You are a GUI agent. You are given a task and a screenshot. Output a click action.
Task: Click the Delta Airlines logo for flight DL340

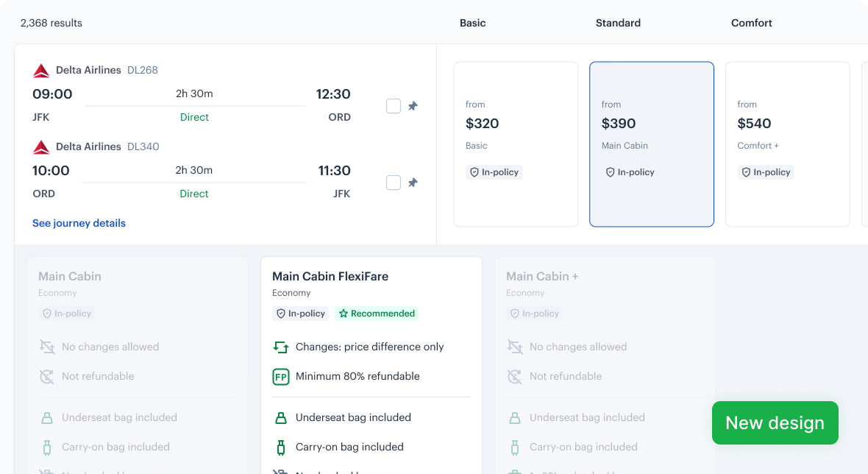pyautogui.click(x=41, y=146)
